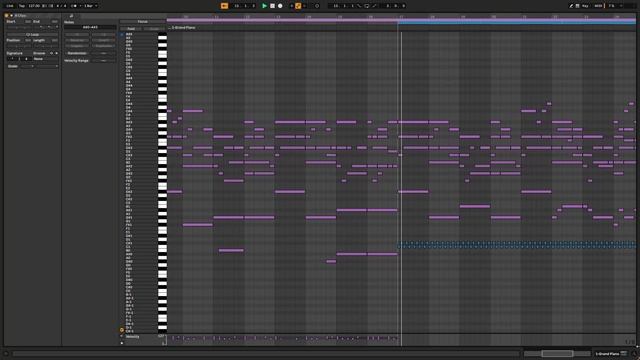640x360 pixels.
Task: Click the arrangement position field
Action: 245,6
